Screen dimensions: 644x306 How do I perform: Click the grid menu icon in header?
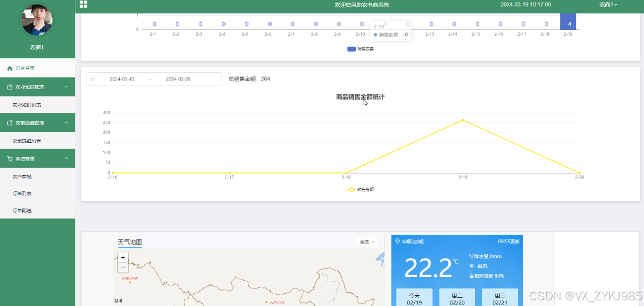click(83, 5)
